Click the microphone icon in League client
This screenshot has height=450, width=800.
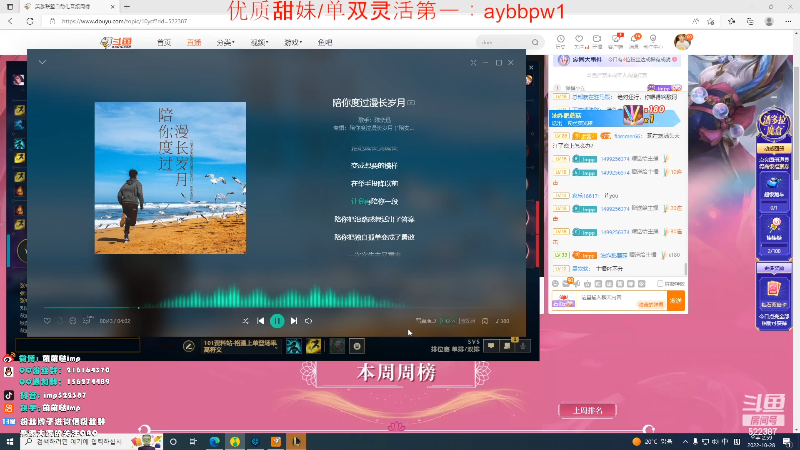pos(523,346)
